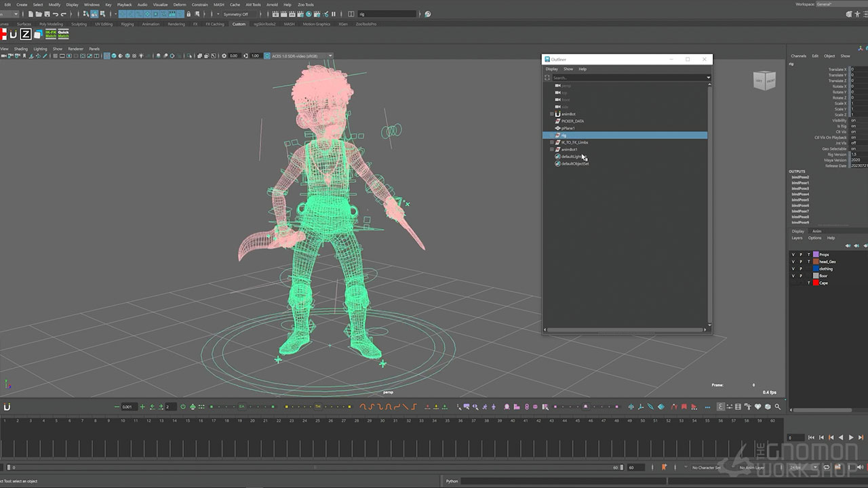Click the IK-FK Match shelf icon
The width and height of the screenshot is (868, 488).
point(51,34)
